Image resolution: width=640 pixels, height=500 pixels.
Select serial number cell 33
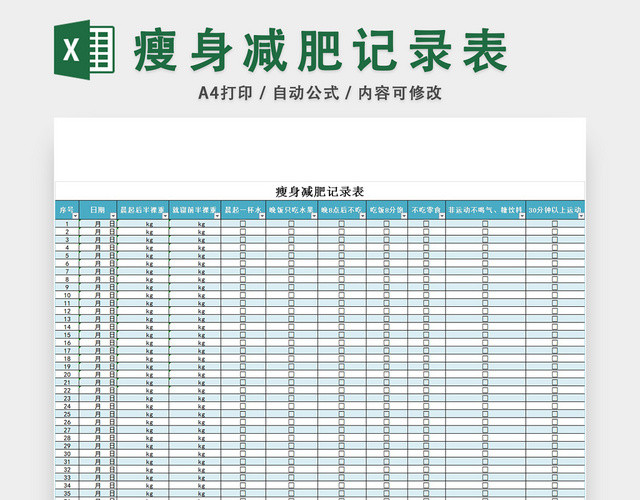(x=67, y=478)
